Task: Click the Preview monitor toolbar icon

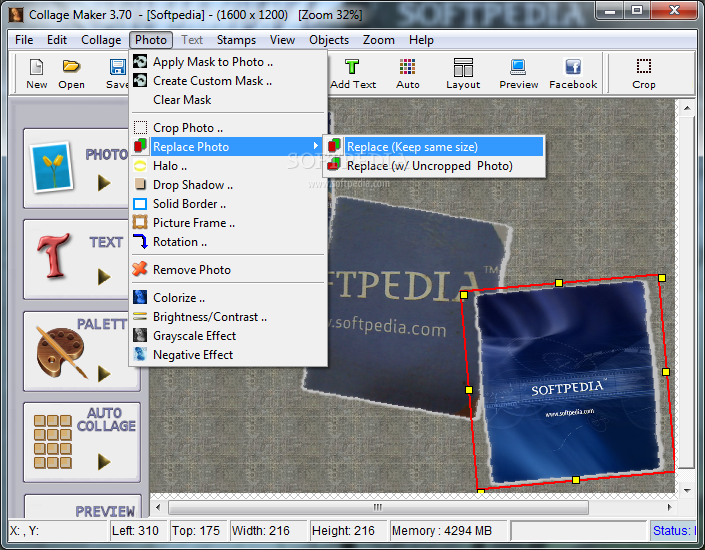Action: tap(518, 67)
